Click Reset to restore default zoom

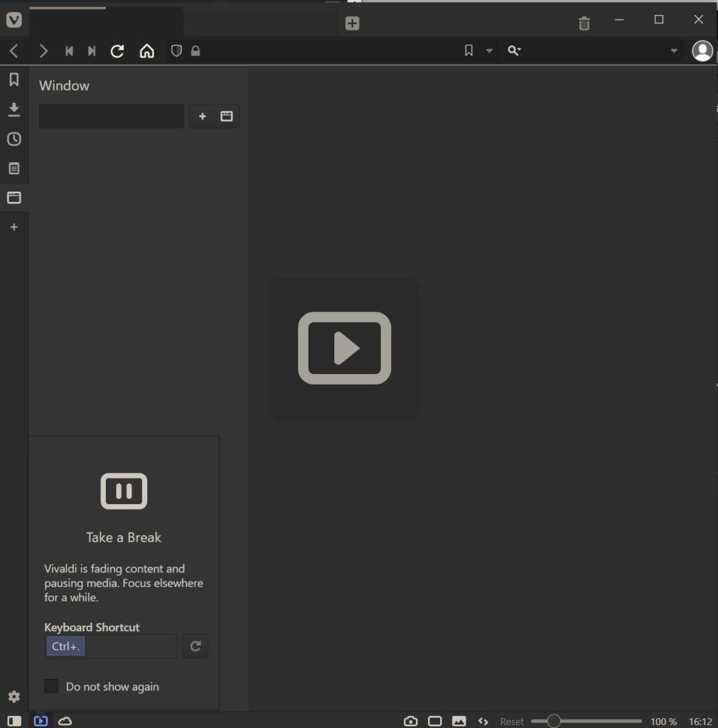tap(512, 720)
